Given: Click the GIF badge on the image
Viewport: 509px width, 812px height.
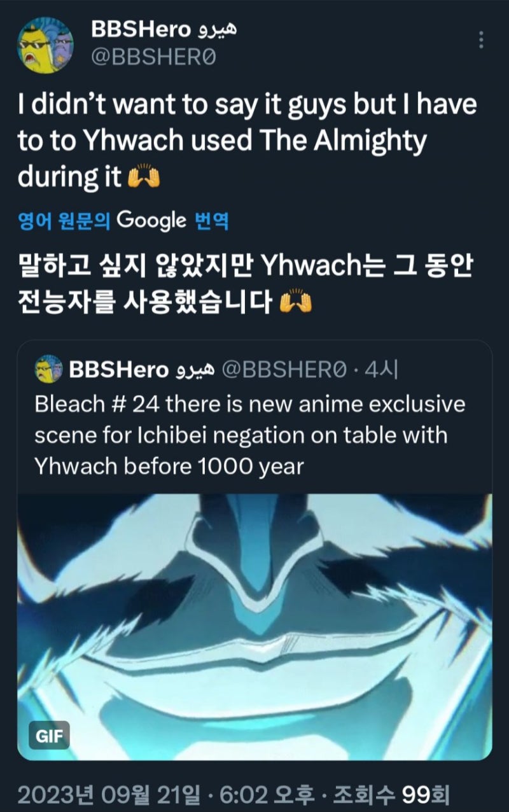Looking at the screenshot, I should [x=48, y=735].
